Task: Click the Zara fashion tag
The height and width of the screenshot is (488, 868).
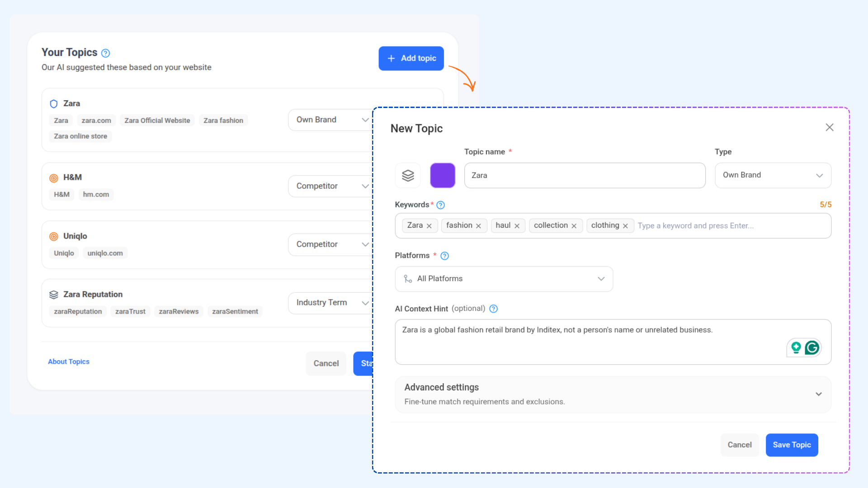Action: pyautogui.click(x=223, y=121)
